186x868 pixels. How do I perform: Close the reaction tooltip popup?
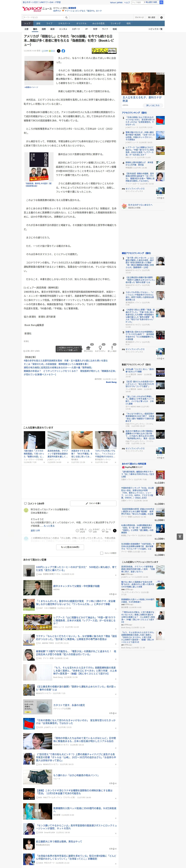pos(81,347)
